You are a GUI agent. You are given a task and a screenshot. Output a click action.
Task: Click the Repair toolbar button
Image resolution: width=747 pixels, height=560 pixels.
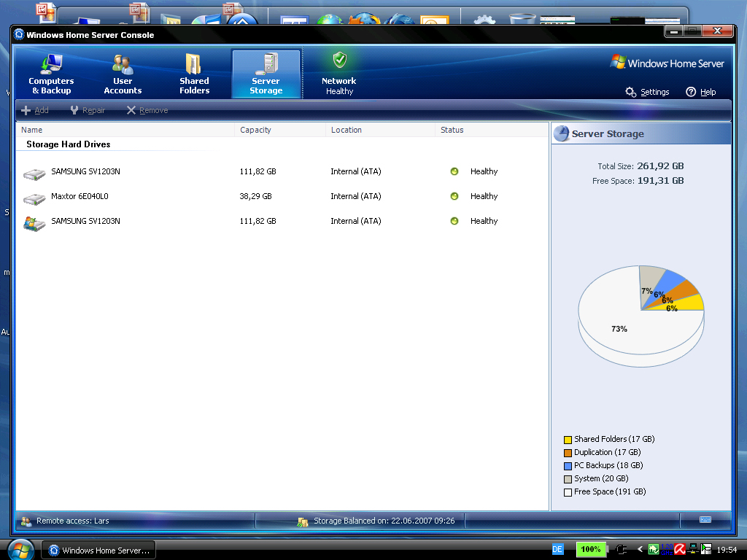[88, 111]
